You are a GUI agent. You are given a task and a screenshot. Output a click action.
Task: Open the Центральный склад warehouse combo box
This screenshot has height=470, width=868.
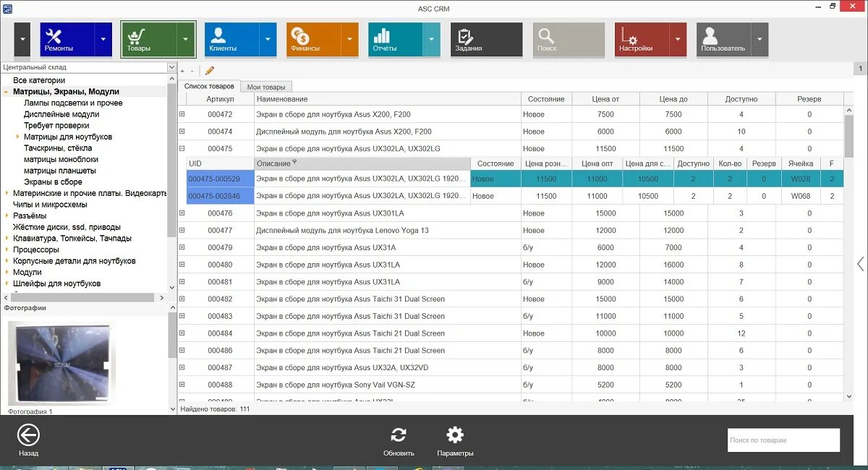(88, 67)
